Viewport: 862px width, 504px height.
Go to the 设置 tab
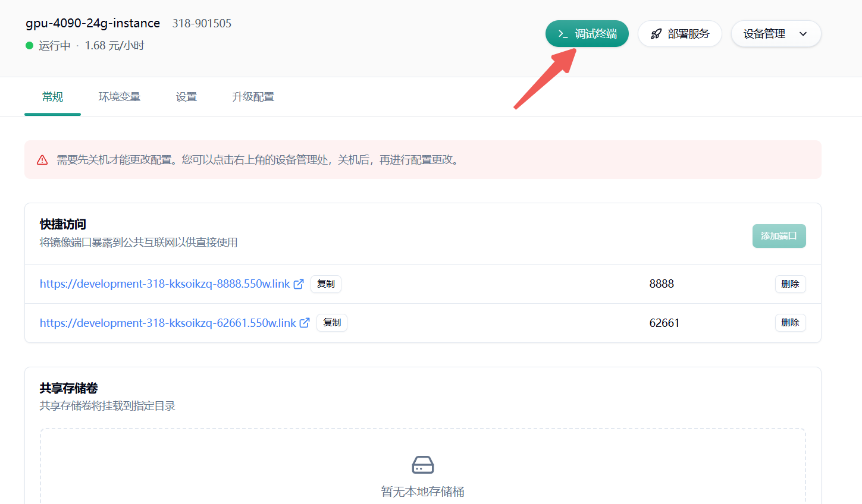pyautogui.click(x=186, y=97)
